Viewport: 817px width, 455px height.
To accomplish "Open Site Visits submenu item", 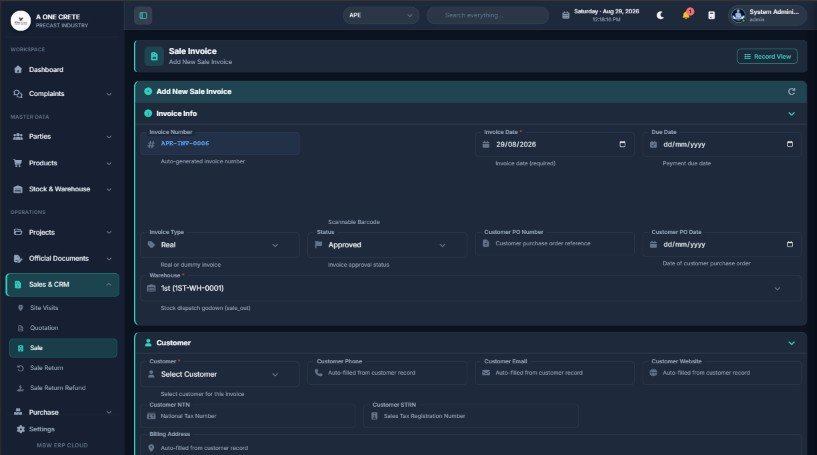I will tap(63, 308).
